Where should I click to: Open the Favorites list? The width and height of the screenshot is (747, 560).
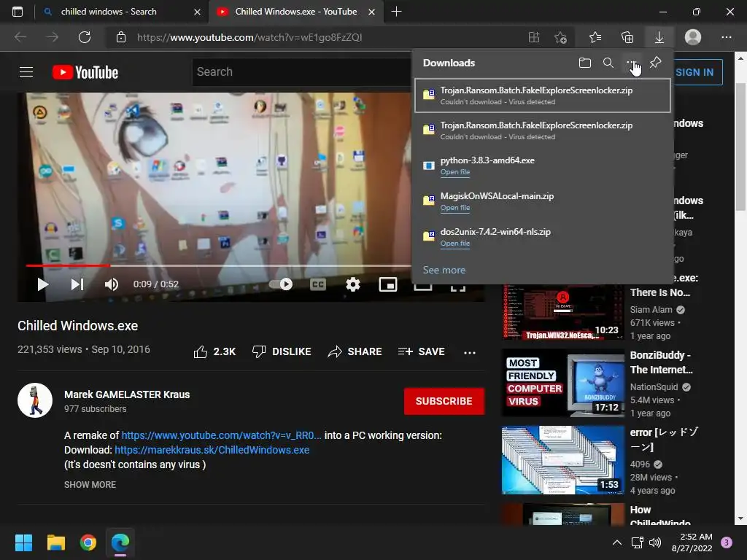click(x=595, y=37)
